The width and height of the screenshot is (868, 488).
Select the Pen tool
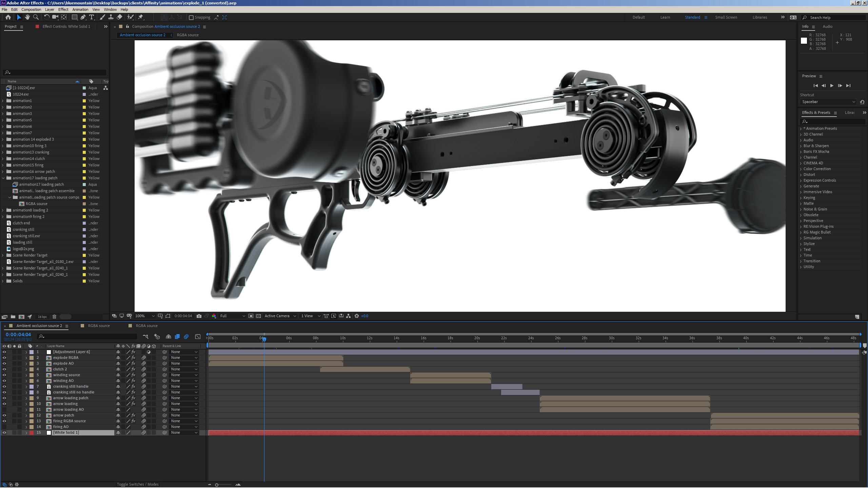tap(83, 17)
